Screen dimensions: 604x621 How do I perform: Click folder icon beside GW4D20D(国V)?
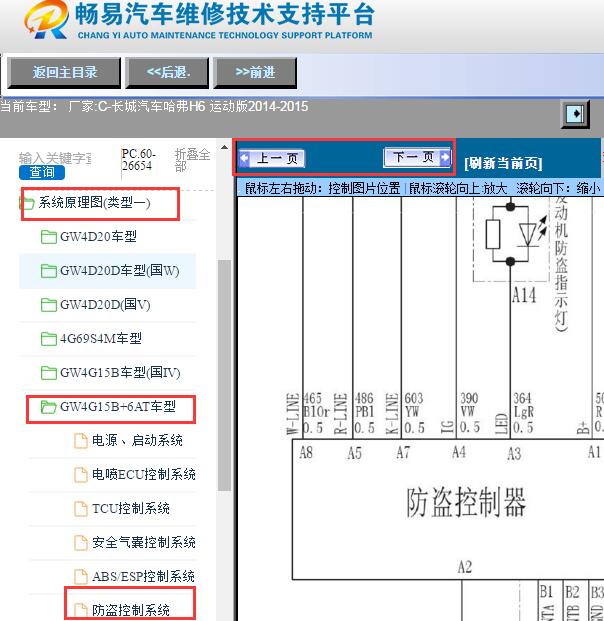click(x=49, y=305)
